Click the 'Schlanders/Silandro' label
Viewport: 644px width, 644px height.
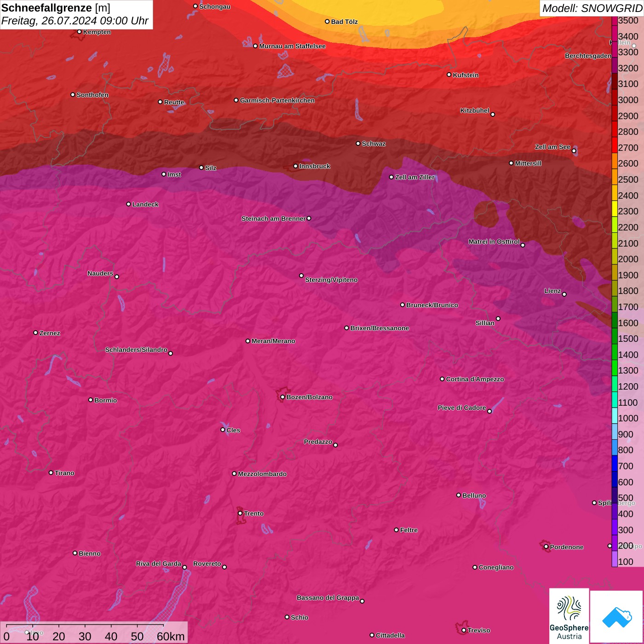click(x=136, y=350)
